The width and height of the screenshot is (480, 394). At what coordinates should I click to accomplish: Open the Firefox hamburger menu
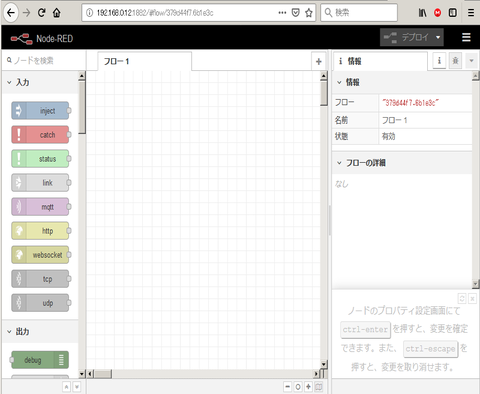pyautogui.click(x=471, y=13)
